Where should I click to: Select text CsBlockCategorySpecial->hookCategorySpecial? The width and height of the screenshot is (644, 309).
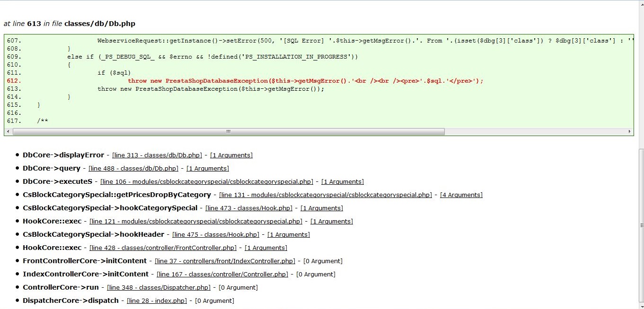pos(110,208)
